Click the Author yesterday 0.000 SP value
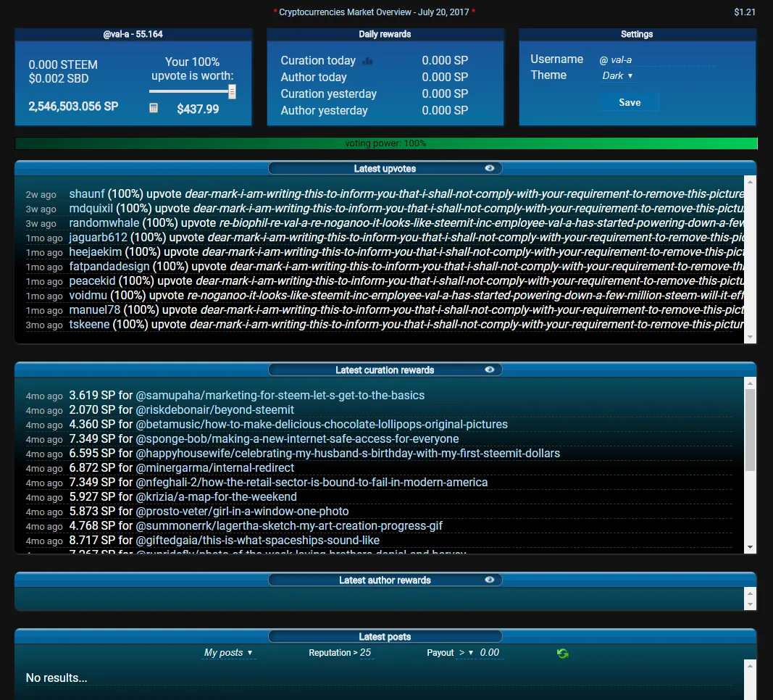 point(445,110)
